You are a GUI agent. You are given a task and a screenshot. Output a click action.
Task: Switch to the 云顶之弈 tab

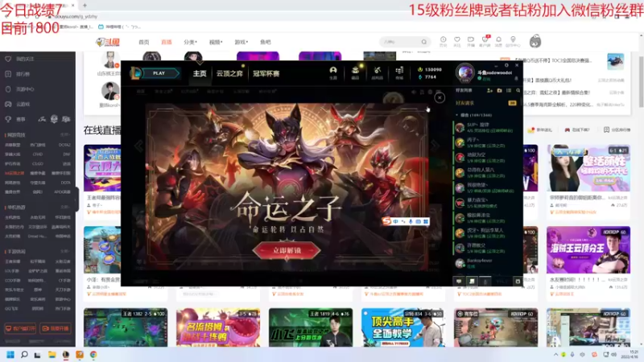(x=229, y=73)
